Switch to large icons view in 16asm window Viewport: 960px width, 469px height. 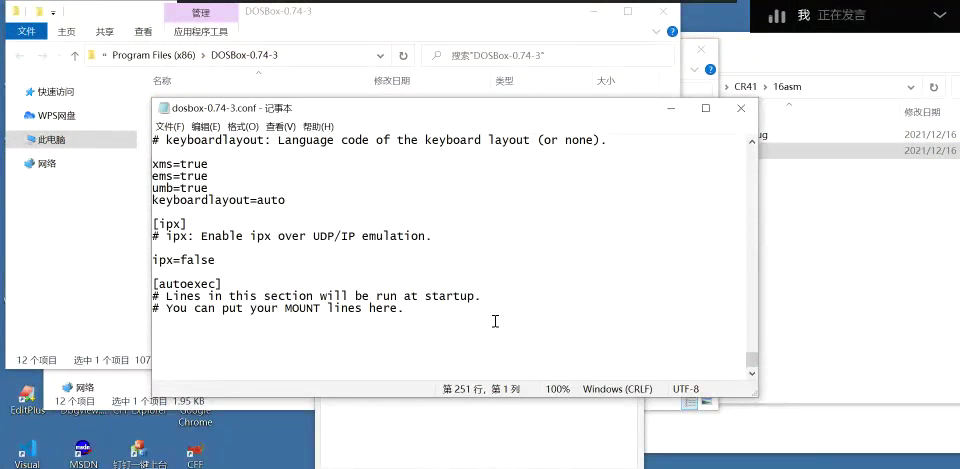click(x=706, y=402)
